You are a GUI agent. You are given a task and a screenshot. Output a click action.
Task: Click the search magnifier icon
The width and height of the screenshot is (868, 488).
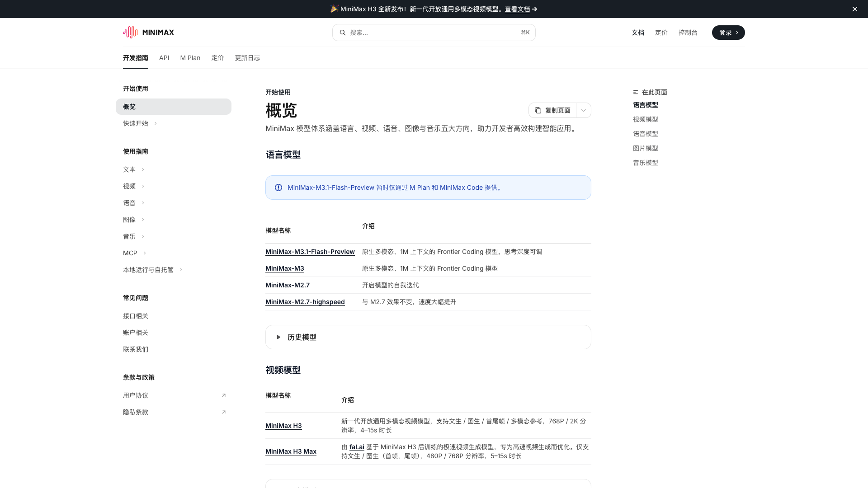click(x=343, y=33)
